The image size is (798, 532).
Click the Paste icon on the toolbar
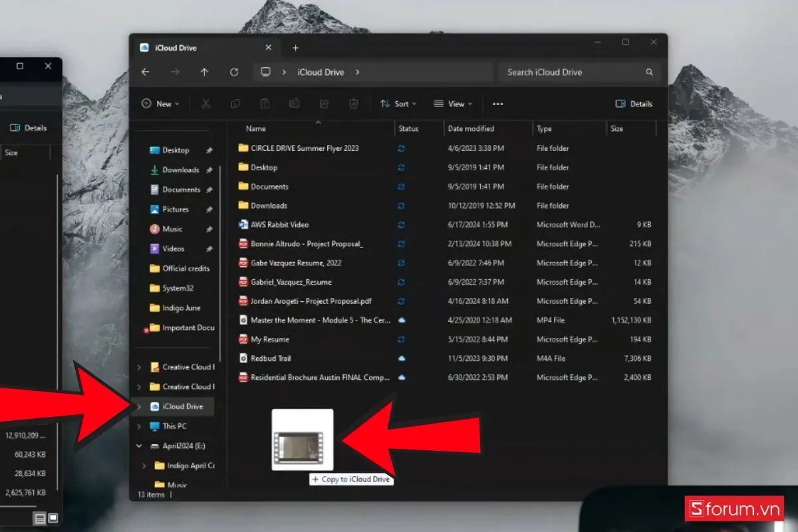point(265,104)
